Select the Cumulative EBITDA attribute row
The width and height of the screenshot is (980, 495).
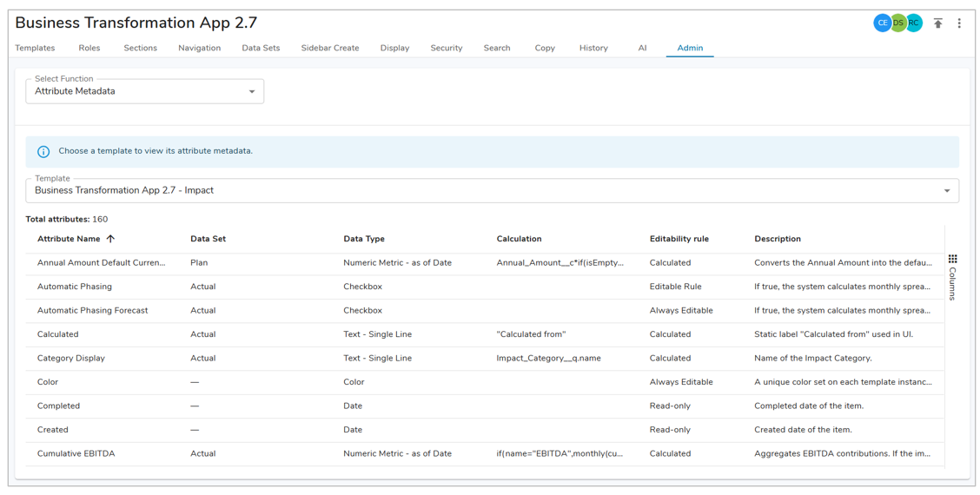point(76,453)
